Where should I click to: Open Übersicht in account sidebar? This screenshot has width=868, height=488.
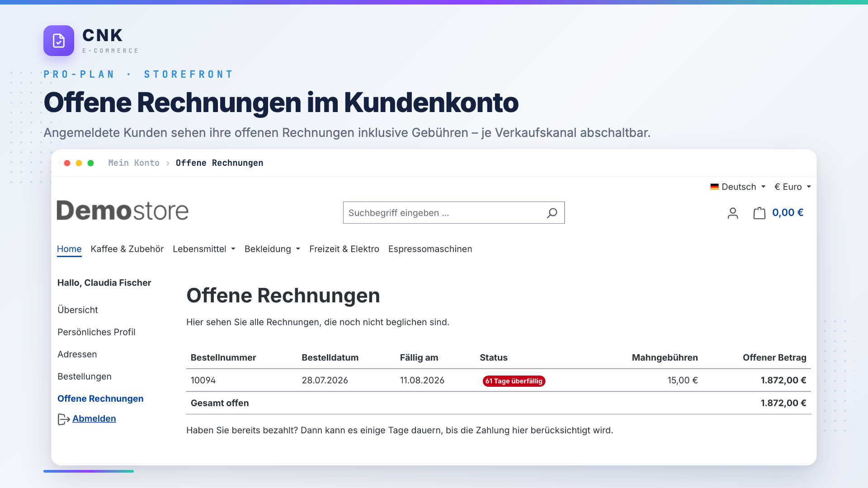[x=78, y=310]
